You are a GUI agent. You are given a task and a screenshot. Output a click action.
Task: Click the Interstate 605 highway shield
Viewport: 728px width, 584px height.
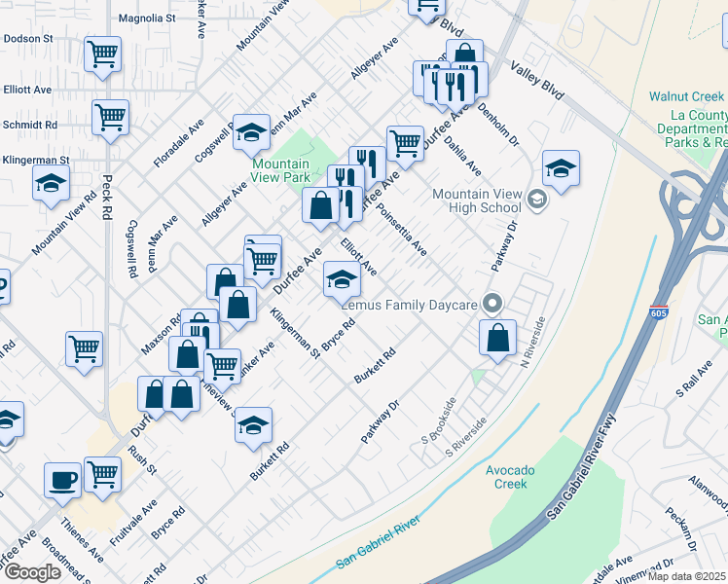659,311
